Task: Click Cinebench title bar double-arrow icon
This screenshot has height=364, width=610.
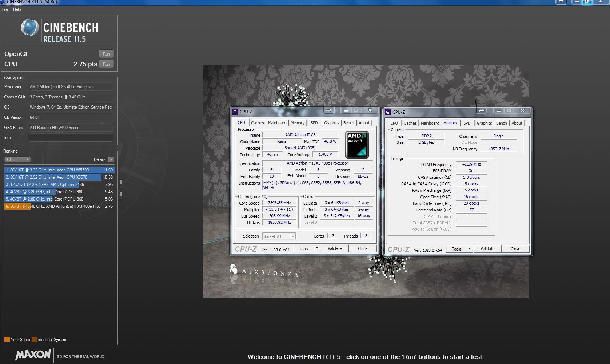Action: tap(561, 2)
